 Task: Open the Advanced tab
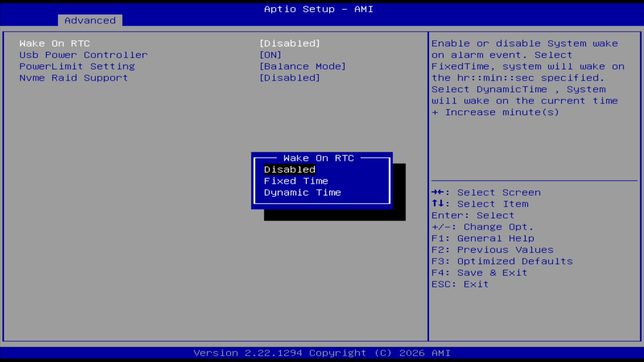(x=90, y=20)
